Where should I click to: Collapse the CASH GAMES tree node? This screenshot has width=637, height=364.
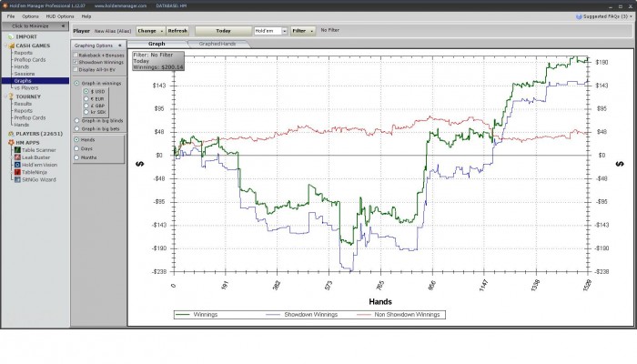tap(5, 45)
